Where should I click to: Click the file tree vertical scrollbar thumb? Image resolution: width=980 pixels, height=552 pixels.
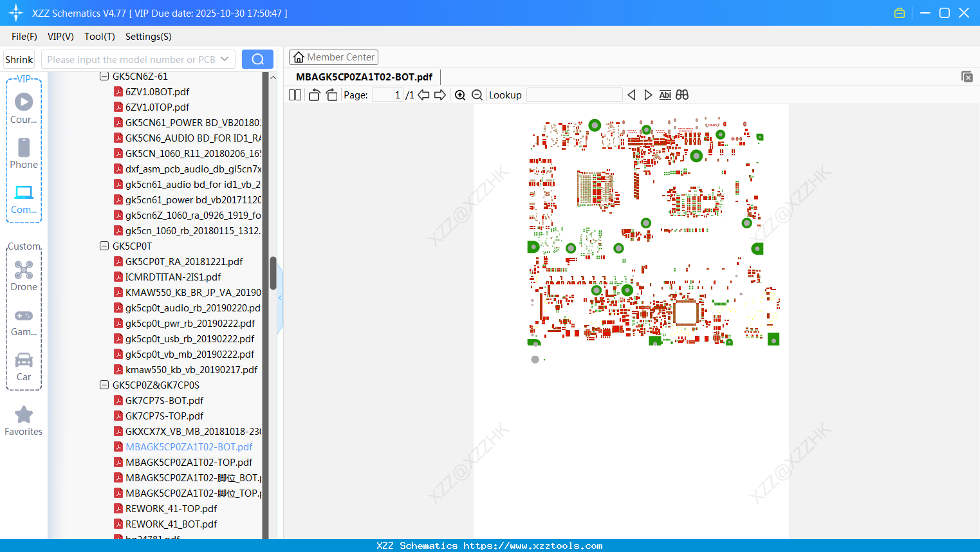[273, 273]
